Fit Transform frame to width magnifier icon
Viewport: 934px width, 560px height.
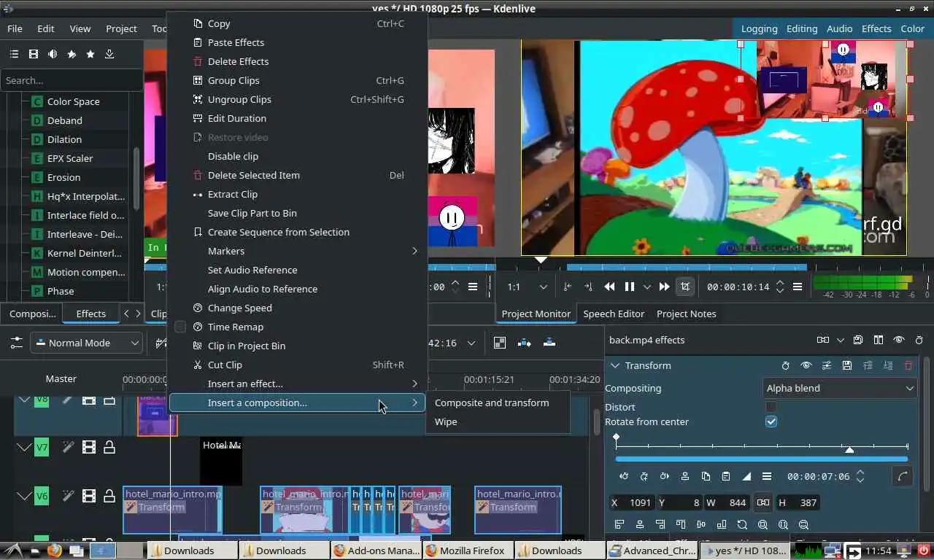(x=783, y=524)
